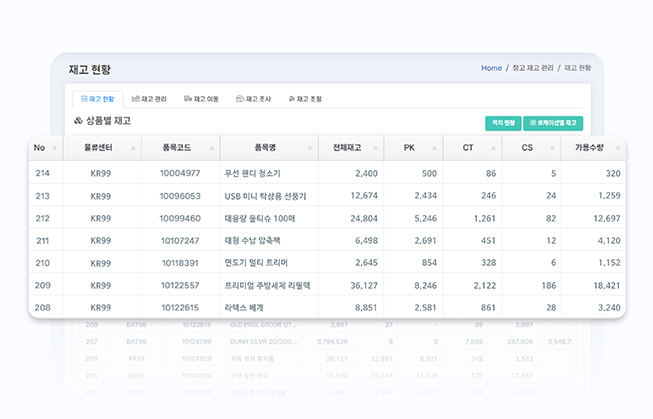This screenshot has height=419, width=653.
Task: Select item code 10118391
Action: pyautogui.click(x=180, y=263)
